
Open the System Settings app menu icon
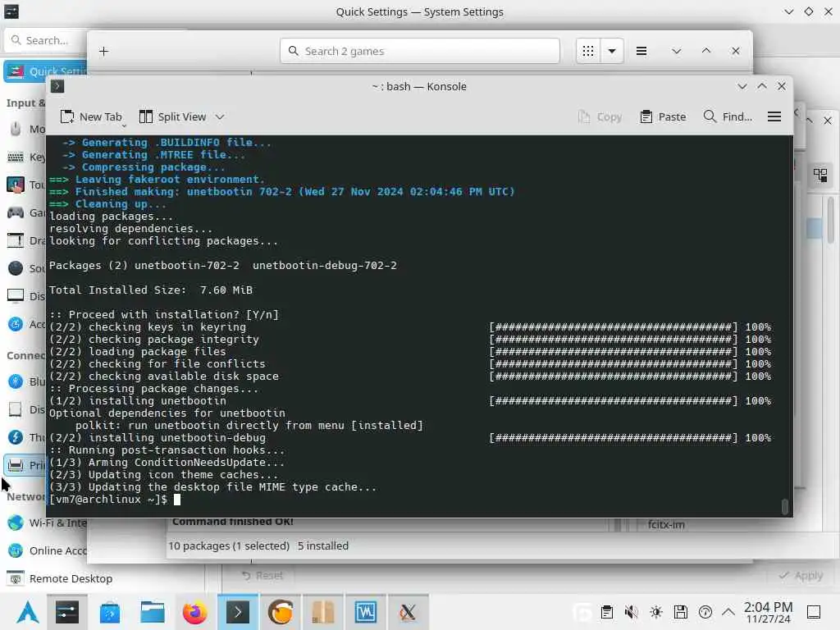coord(11,11)
